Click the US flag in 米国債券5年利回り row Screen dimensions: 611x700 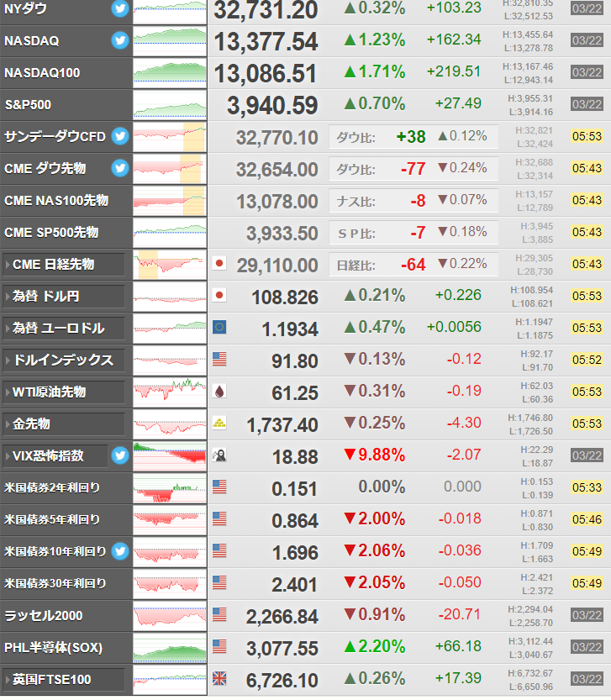219,519
